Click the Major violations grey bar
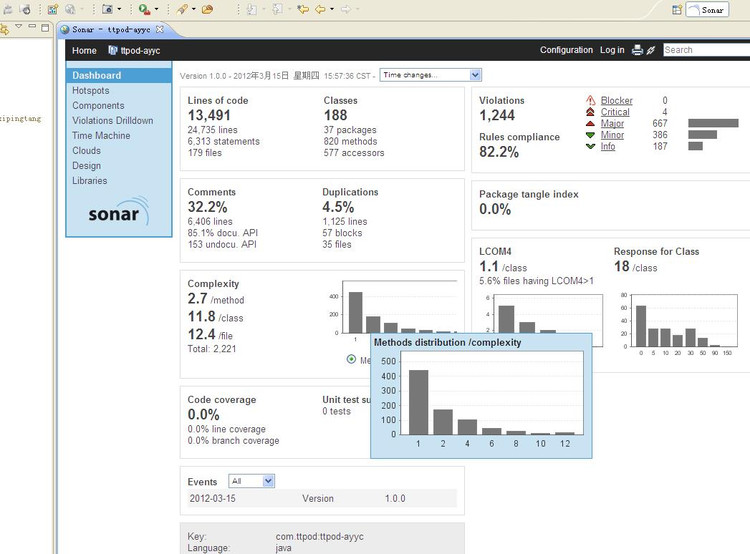 (713, 123)
